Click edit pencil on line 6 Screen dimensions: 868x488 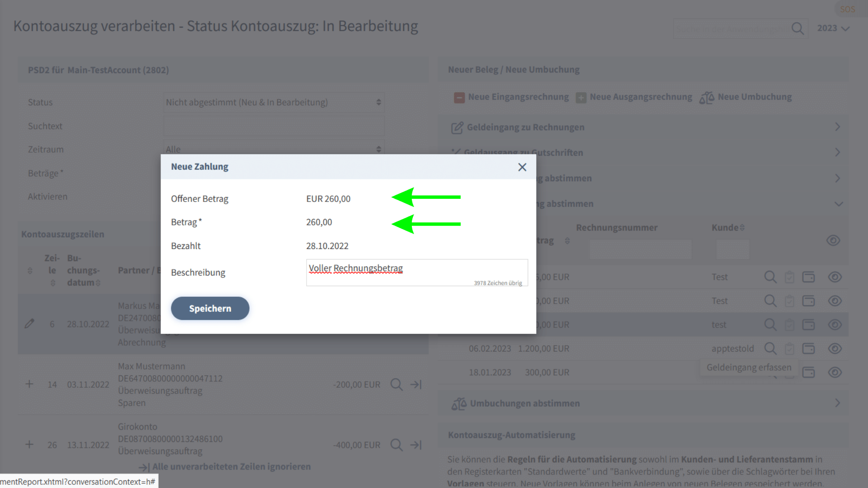pos(29,324)
